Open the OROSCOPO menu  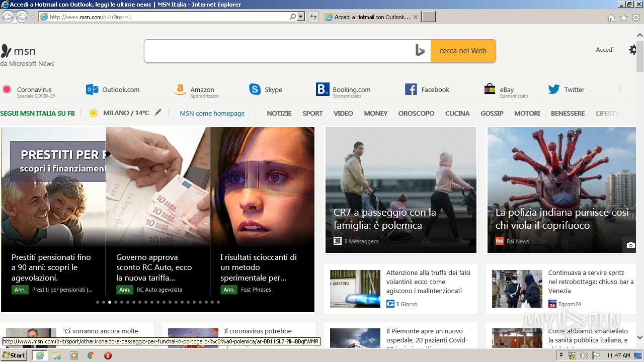[416, 114]
